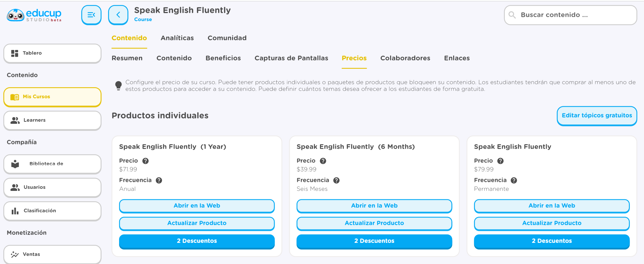Image resolution: width=644 pixels, height=264 pixels.
Task: Click the educup Studio logo
Action: (34, 15)
